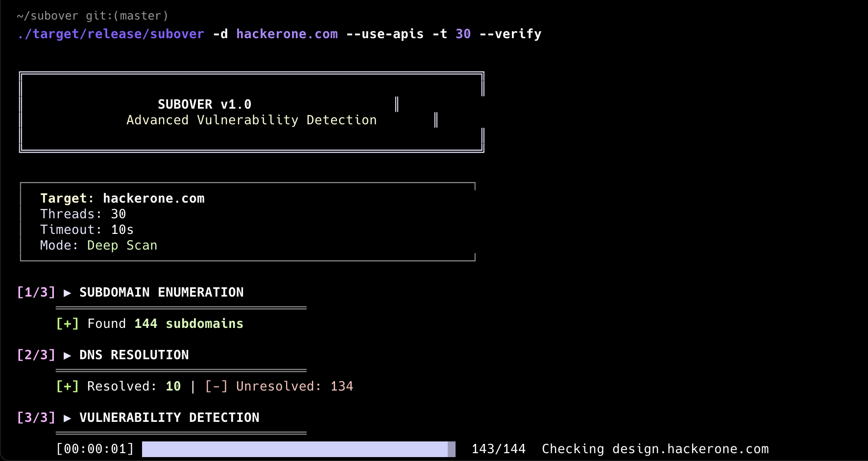Click the purple 30 argument in the command
Screen dimensions: 868x461
463,34
